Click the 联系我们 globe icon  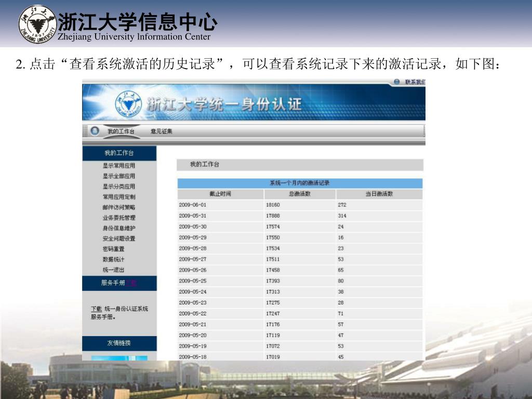click(396, 82)
